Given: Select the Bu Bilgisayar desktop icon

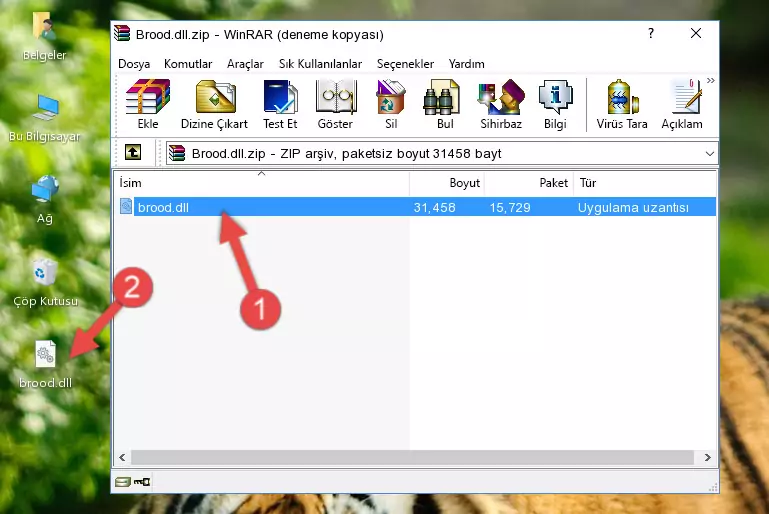Looking at the screenshot, I should point(45,118).
